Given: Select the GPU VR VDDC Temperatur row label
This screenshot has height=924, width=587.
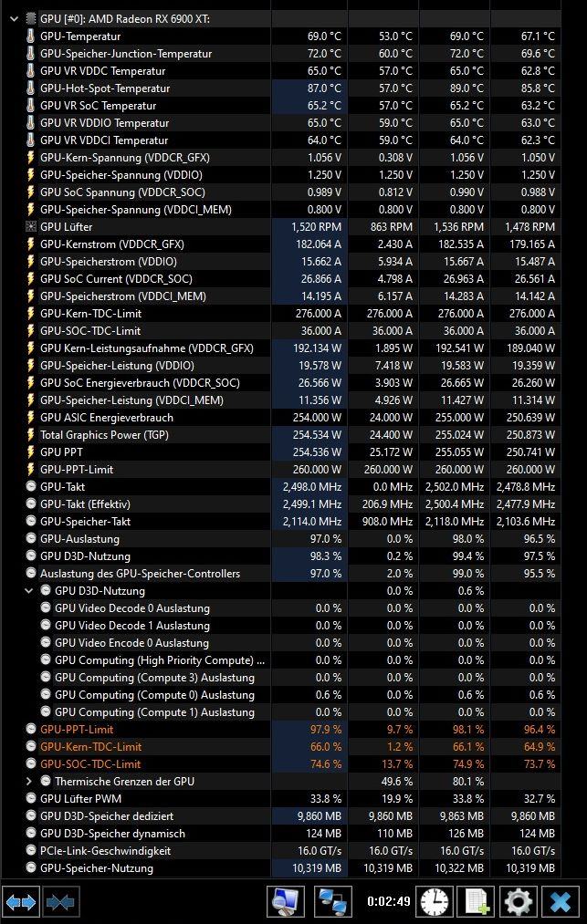Looking at the screenshot, I should pos(102,71).
